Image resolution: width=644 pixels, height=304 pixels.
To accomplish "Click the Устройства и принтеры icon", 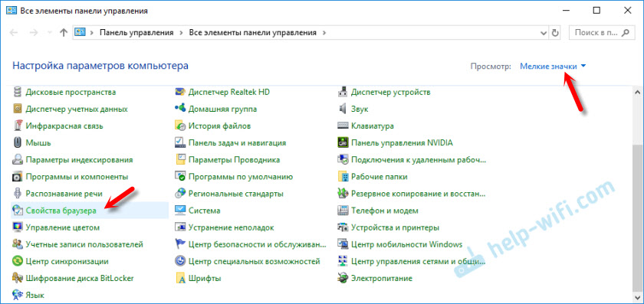I will (x=343, y=227).
